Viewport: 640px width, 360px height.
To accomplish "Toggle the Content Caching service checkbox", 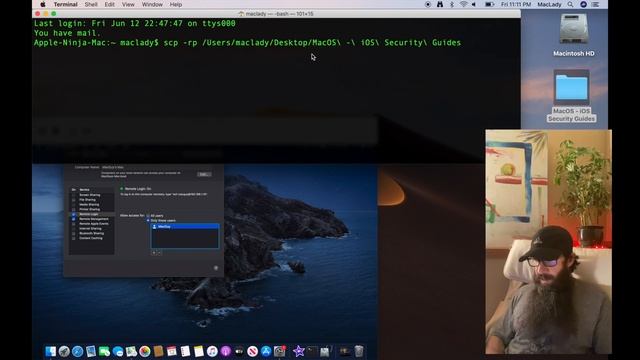I will tap(73, 238).
